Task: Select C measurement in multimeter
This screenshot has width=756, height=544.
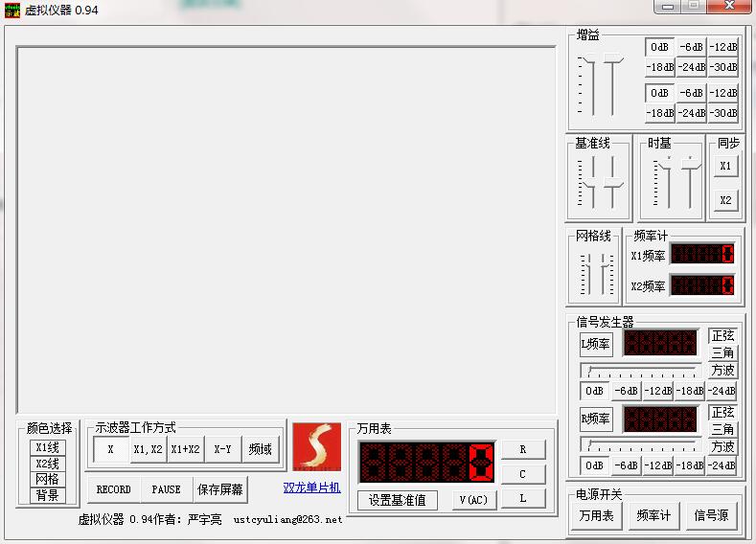Action: (523, 474)
